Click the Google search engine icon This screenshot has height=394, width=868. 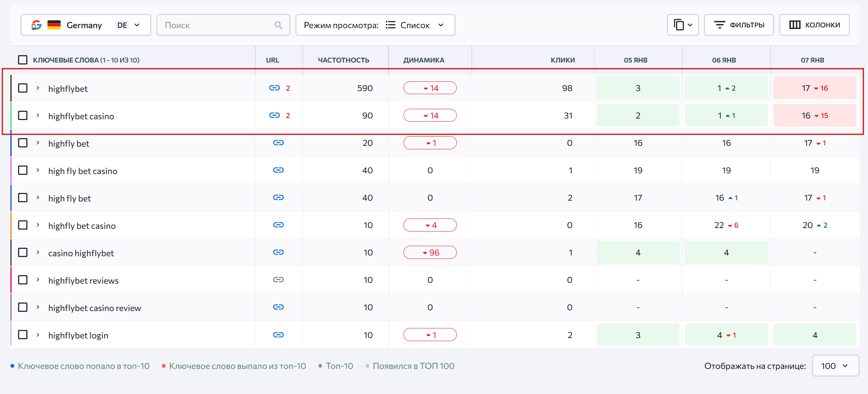tap(37, 25)
